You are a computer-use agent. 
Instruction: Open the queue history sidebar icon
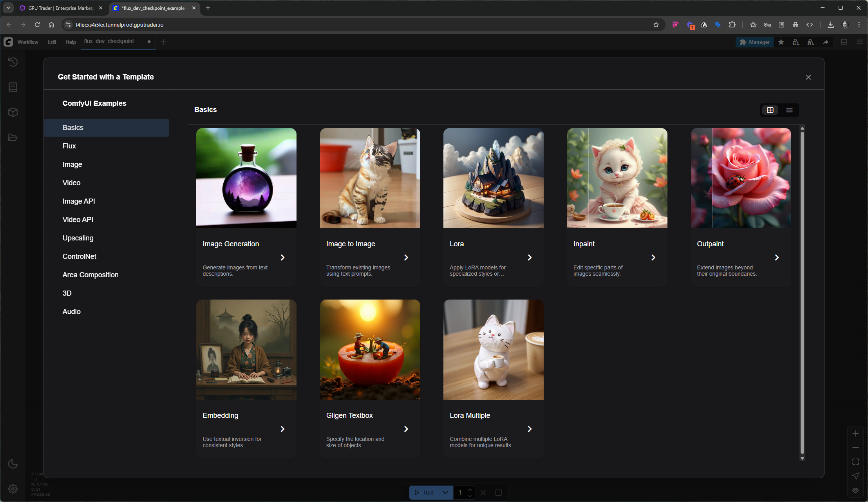pos(13,62)
